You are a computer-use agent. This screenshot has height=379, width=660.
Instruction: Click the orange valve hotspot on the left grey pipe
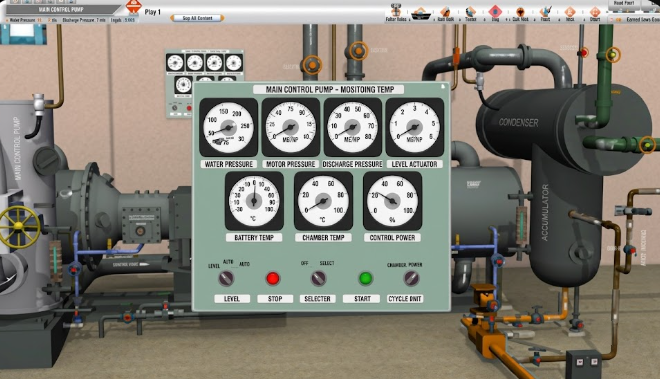[x=312, y=65]
